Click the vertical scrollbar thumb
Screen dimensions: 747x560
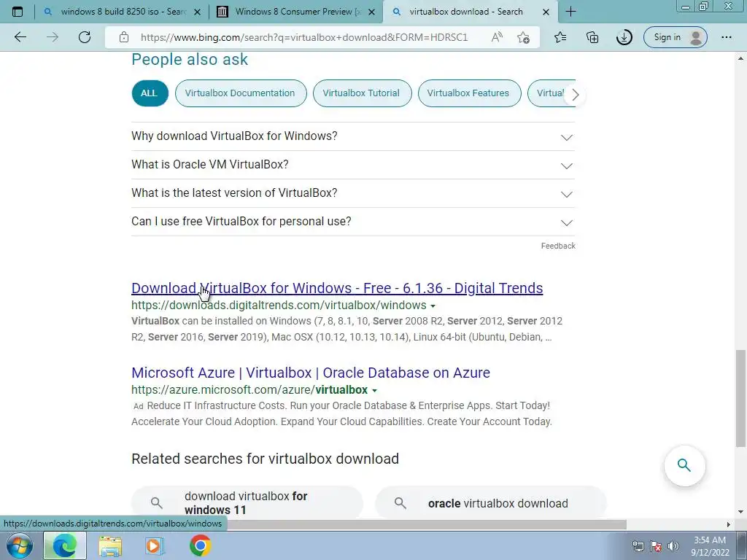point(740,398)
